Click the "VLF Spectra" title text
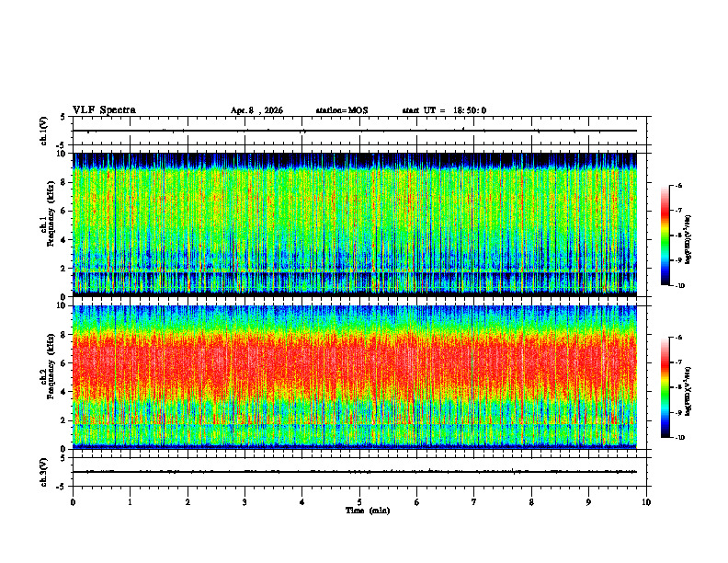This screenshot has width=728, height=563. [104, 110]
